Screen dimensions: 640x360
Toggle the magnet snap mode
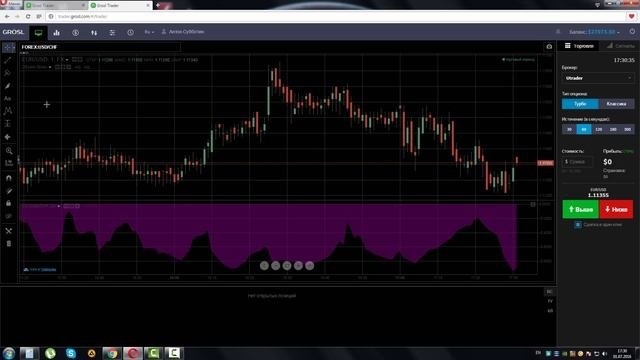tap(9, 178)
